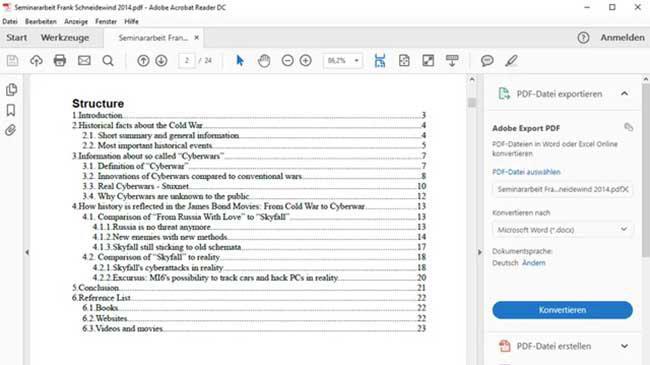Select the arrow selection tool
The height and width of the screenshot is (365, 650).
[x=240, y=61]
